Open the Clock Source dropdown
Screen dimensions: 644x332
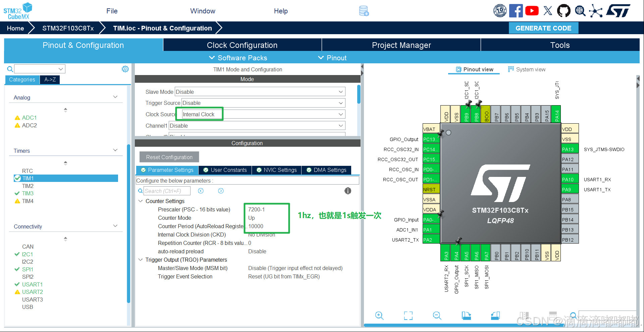pyautogui.click(x=263, y=114)
